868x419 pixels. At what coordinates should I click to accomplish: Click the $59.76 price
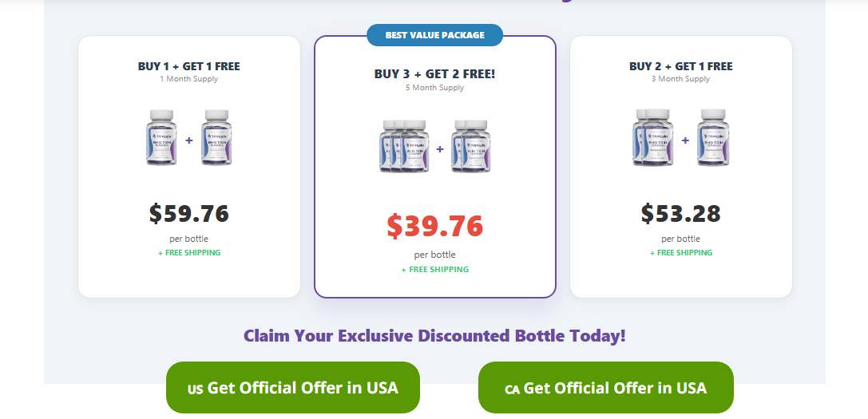[x=188, y=213]
